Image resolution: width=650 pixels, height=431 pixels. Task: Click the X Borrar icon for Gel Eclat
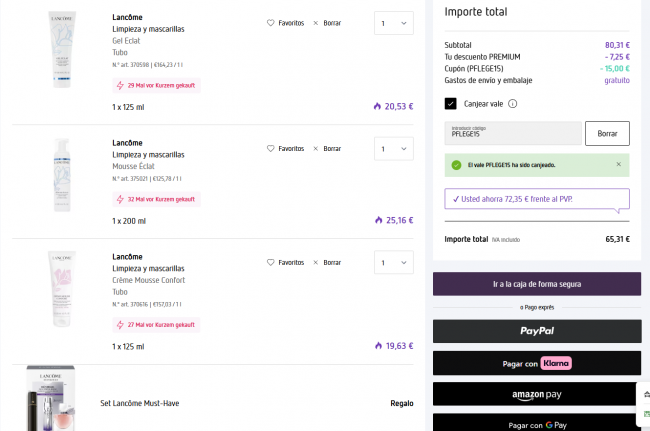(316, 22)
